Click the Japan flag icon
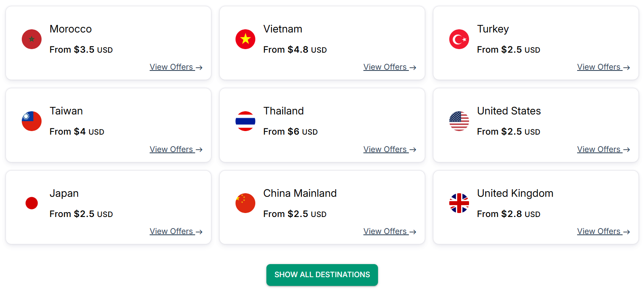This screenshot has height=293, width=644. click(32, 203)
